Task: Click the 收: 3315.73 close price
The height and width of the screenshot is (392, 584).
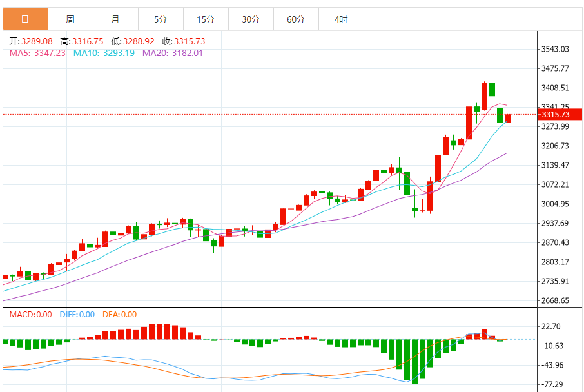Action: coord(184,41)
